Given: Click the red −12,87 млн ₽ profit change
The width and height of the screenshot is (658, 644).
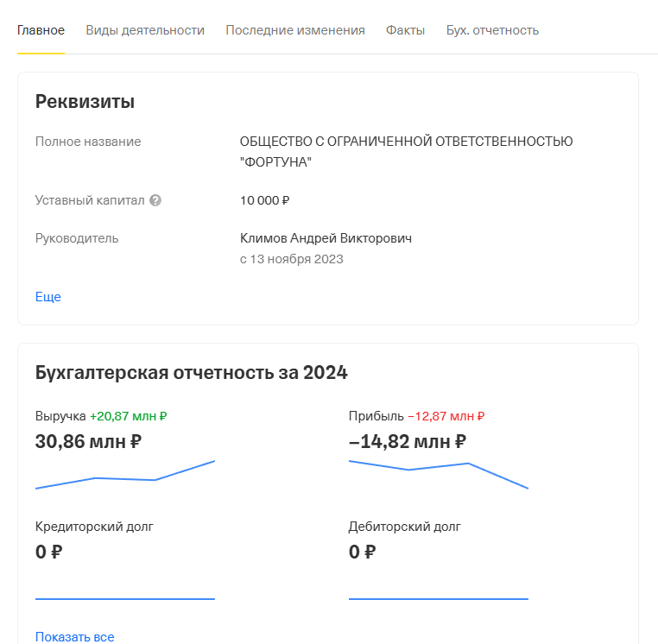Looking at the screenshot, I should pos(446,416).
